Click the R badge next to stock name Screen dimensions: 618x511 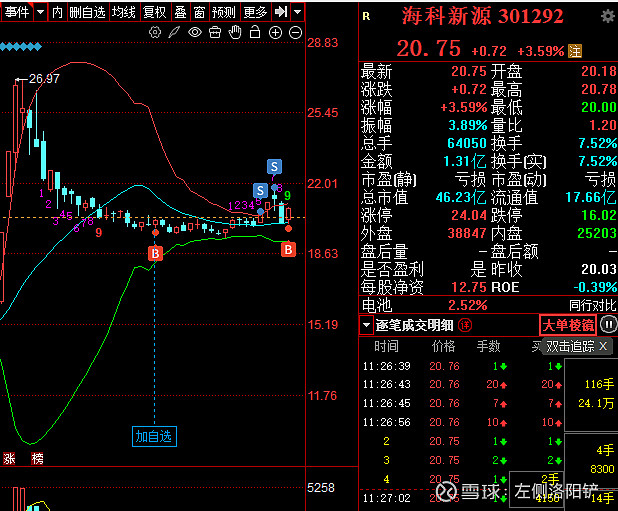click(x=366, y=16)
